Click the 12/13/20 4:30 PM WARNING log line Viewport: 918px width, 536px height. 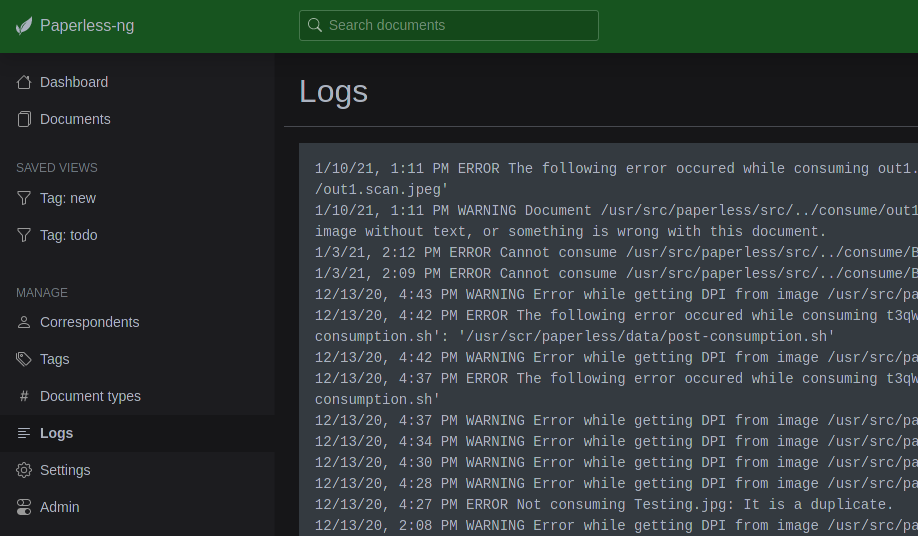(x=616, y=463)
